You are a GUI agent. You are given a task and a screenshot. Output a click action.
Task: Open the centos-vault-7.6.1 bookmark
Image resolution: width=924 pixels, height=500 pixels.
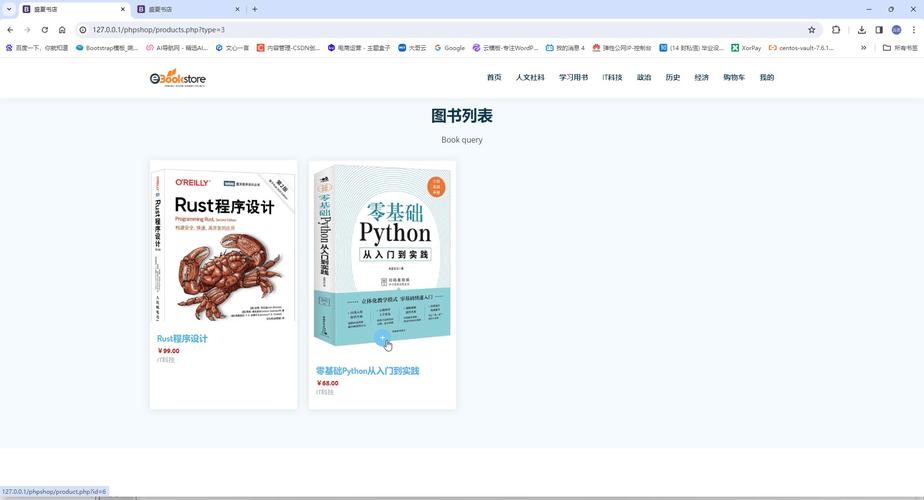(x=801, y=48)
